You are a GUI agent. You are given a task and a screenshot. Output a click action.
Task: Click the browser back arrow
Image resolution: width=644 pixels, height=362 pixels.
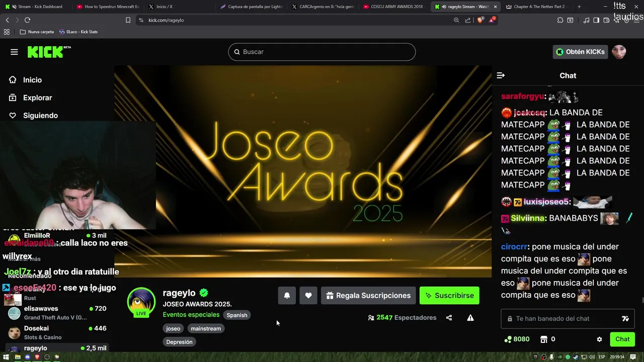7,20
